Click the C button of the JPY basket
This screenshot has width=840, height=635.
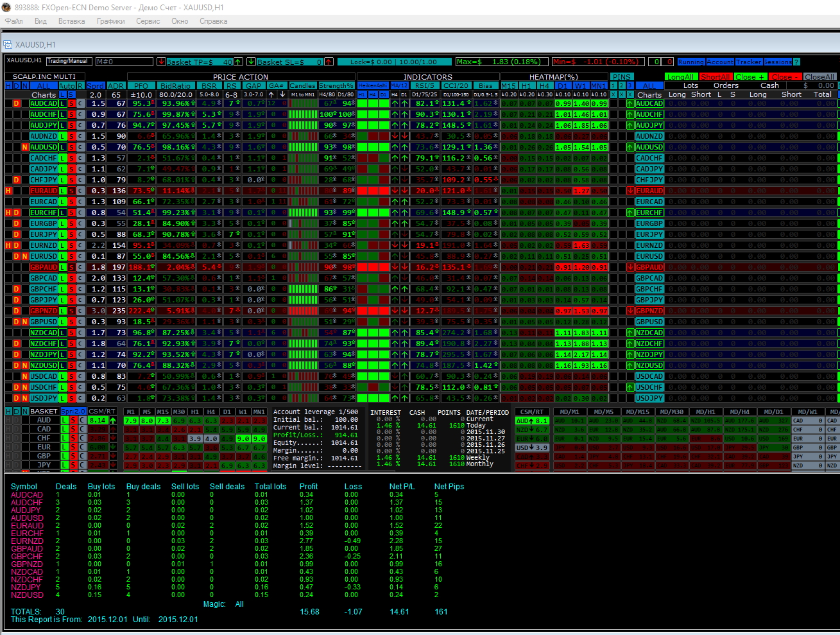click(82, 465)
